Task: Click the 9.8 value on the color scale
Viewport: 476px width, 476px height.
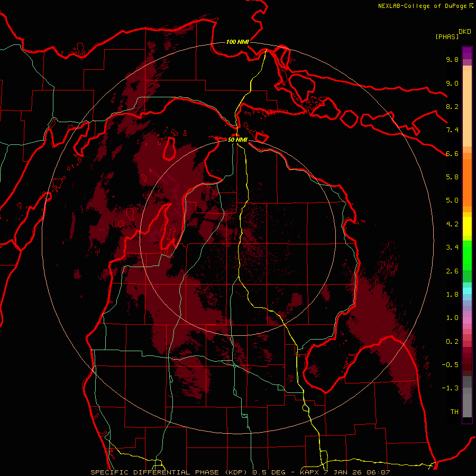Action: point(452,59)
